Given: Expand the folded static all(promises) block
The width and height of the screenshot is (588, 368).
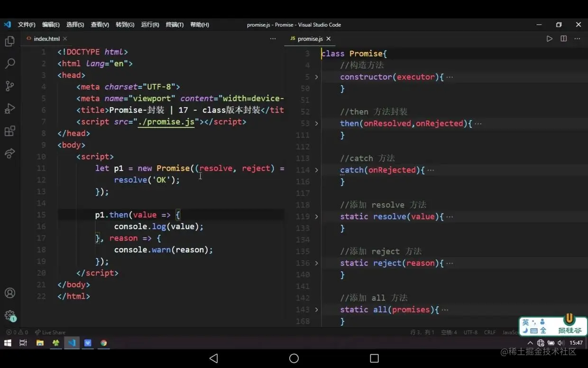Looking at the screenshot, I should [x=316, y=310].
